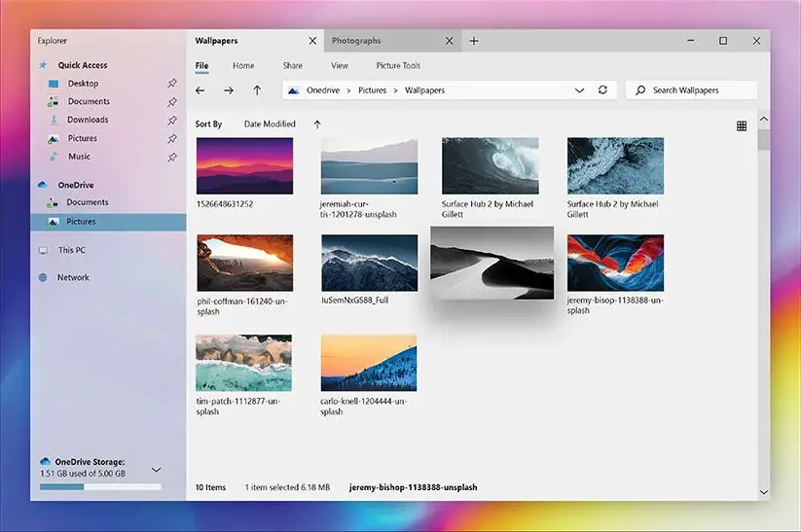Image resolution: width=801 pixels, height=532 pixels.
Task: Close the Wallpapers tab
Action: click(x=312, y=41)
